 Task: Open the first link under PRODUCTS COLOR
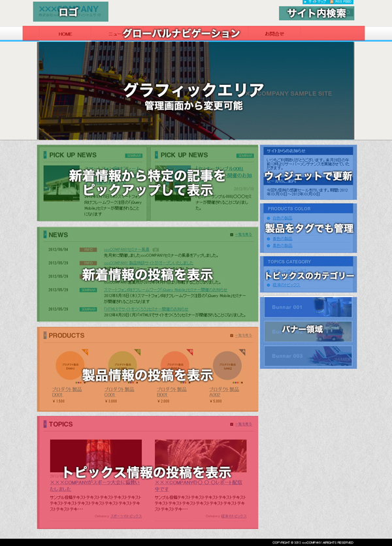tap(282, 218)
